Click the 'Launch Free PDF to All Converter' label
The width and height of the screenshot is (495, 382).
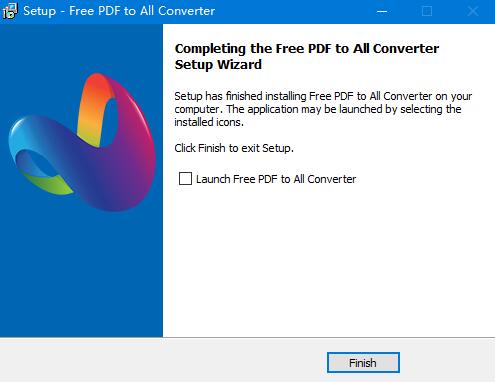coord(276,179)
